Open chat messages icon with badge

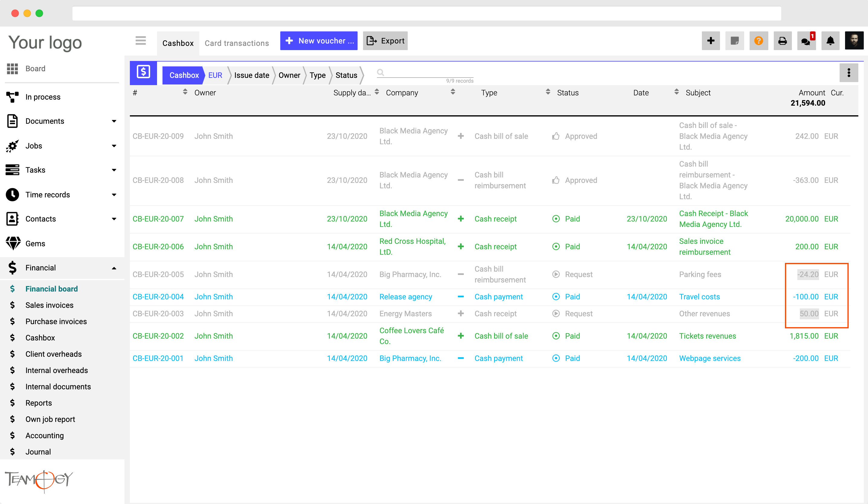point(806,41)
